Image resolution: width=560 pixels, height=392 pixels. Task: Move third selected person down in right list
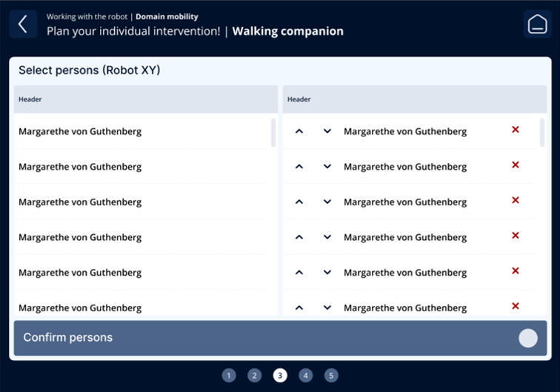(327, 202)
